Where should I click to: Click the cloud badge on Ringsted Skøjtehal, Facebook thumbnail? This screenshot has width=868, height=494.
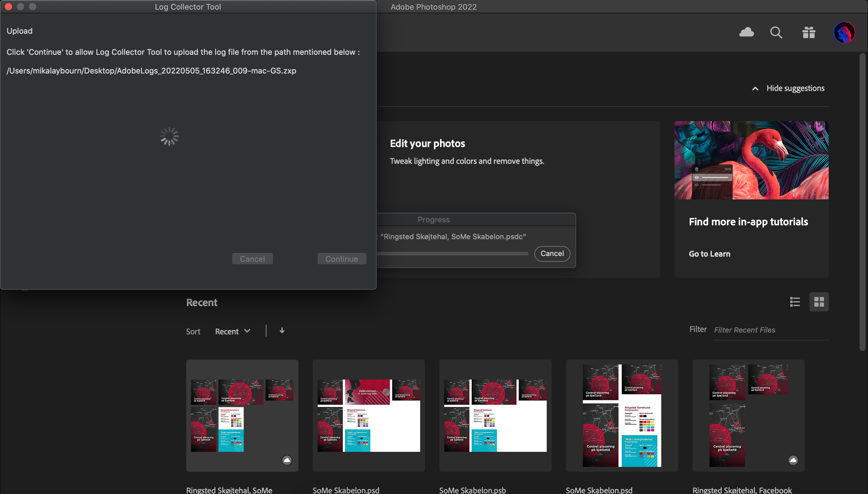pyautogui.click(x=793, y=460)
